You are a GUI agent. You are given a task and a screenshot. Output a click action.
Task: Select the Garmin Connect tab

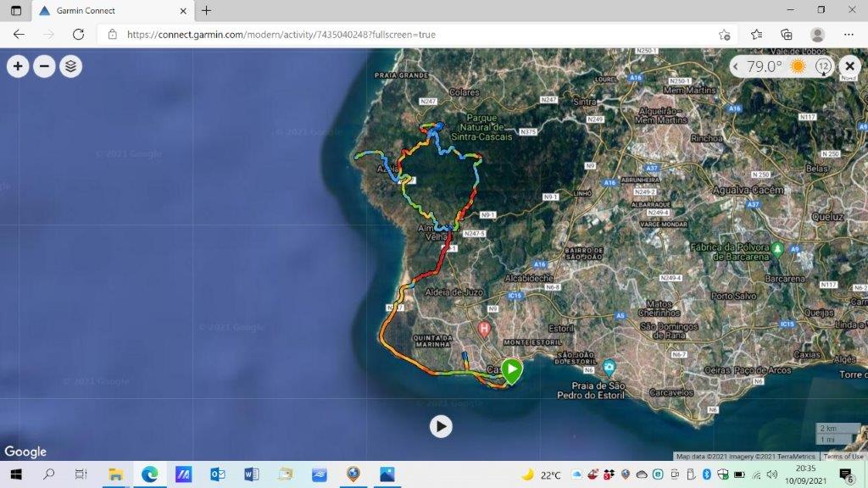(111, 10)
